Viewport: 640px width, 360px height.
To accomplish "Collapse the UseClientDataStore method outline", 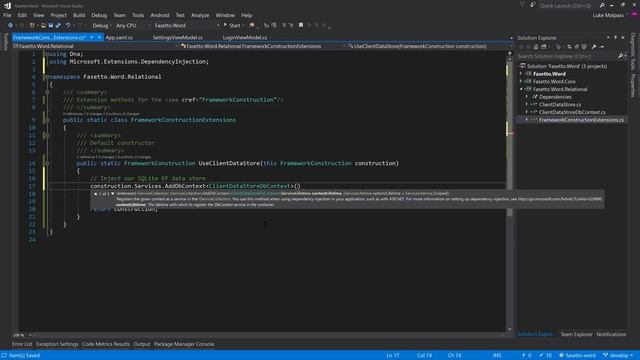I will pos(47,163).
